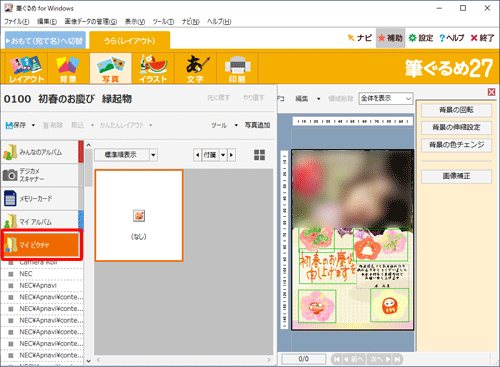Select メモリーカード source
The image size is (500, 367).
[x=40, y=198]
